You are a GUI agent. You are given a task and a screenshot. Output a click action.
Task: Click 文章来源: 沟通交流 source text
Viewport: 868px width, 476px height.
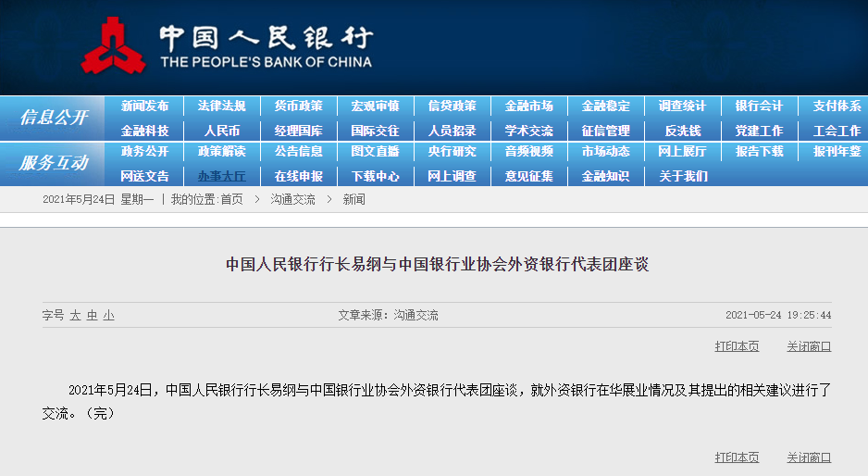388,315
